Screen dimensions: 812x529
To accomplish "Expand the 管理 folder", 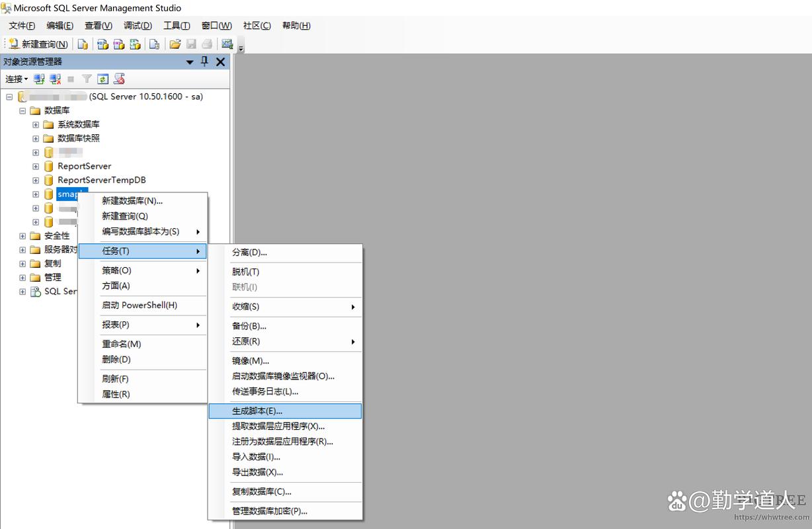I will (22, 278).
